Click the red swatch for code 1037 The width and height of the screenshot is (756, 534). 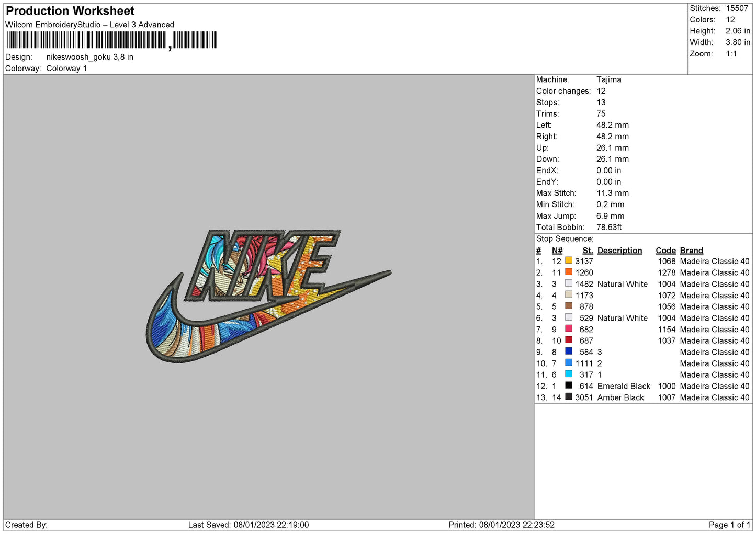(569, 340)
